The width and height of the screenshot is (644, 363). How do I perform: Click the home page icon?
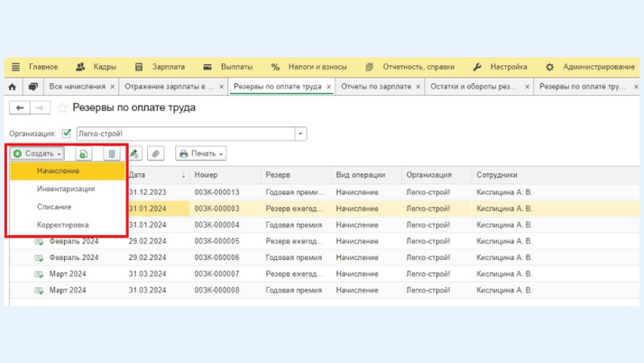[13, 87]
